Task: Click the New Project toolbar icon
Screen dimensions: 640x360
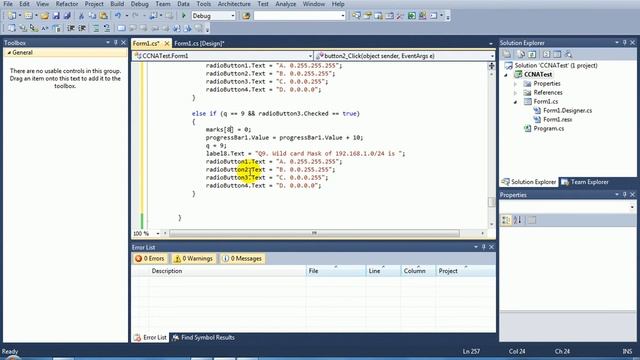Action: click(x=11, y=16)
